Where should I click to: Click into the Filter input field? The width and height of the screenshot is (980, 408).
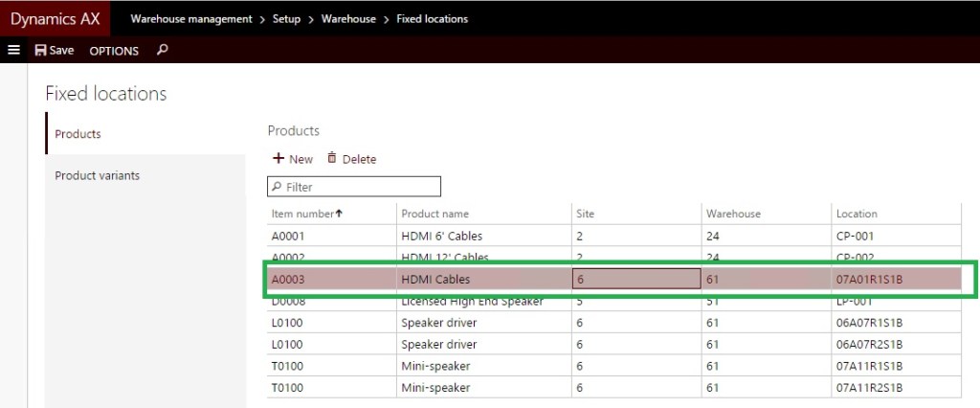pyautogui.click(x=359, y=187)
